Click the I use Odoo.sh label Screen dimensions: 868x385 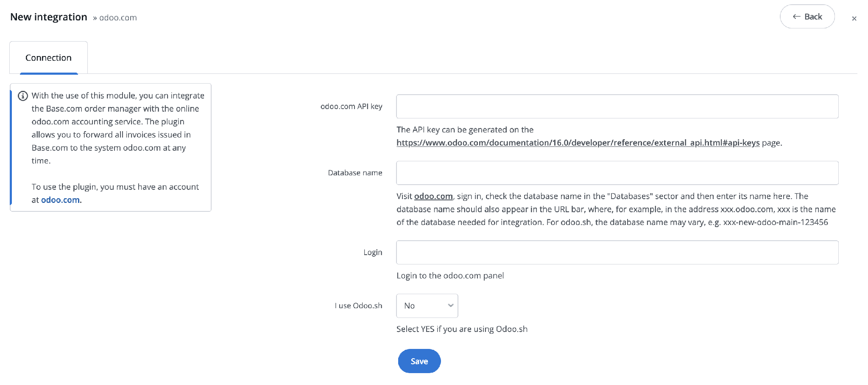(x=358, y=306)
